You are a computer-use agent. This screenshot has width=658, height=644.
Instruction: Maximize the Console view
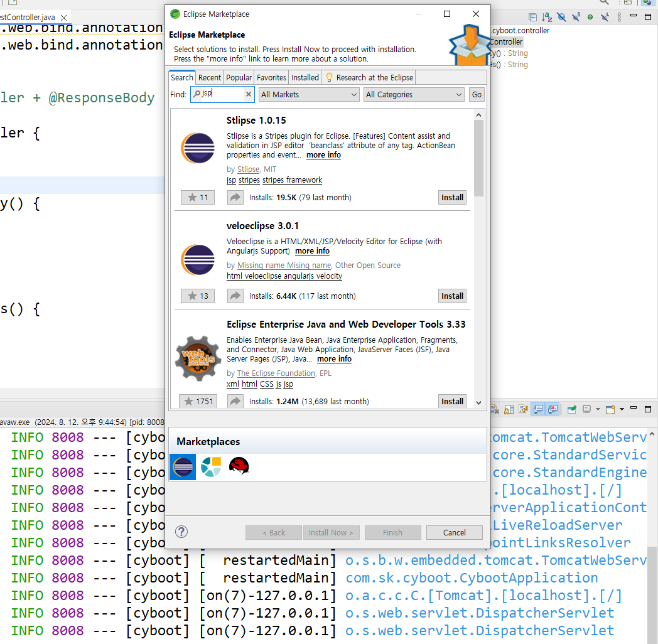tap(648, 409)
